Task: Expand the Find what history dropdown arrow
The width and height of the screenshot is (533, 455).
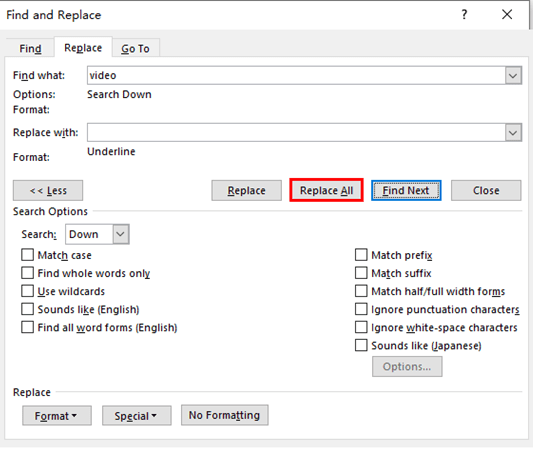Action: (513, 75)
